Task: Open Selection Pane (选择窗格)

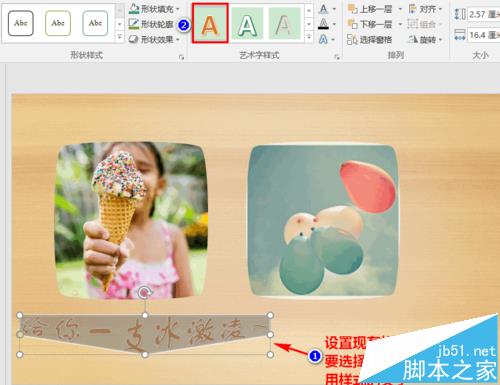Action: click(370, 40)
